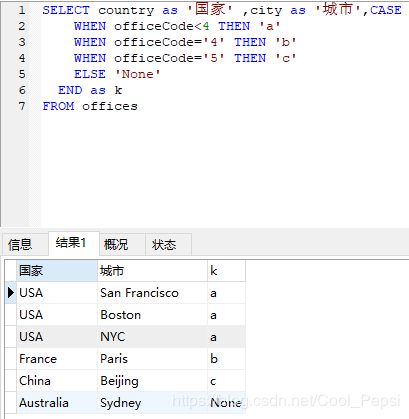Click the France country cell

click(x=57, y=359)
